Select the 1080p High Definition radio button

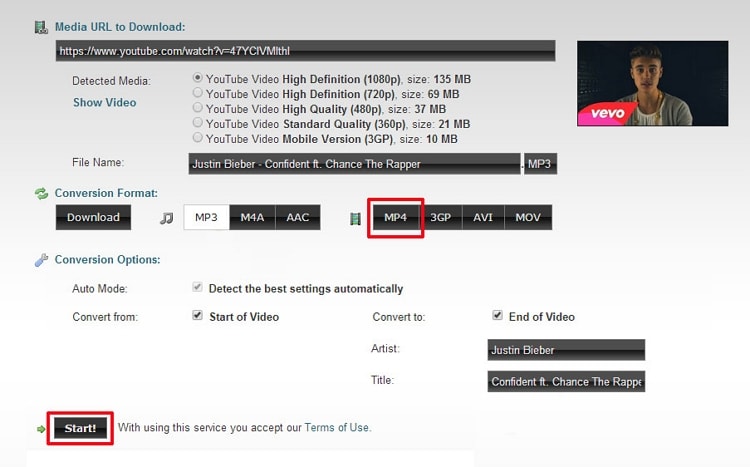tap(197, 78)
